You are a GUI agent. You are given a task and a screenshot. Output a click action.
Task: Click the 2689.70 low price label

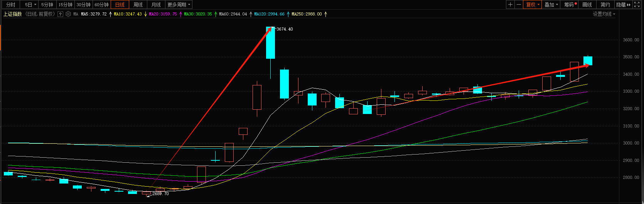pos(160,194)
